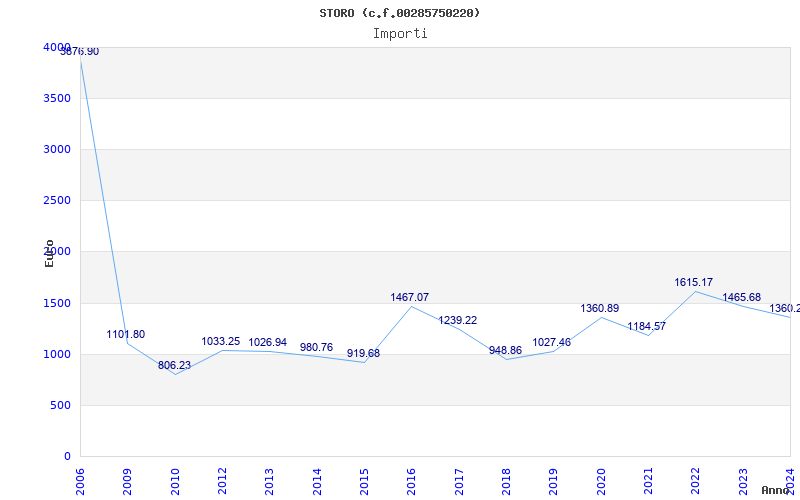Click the Importi subtitle

click(400, 33)
